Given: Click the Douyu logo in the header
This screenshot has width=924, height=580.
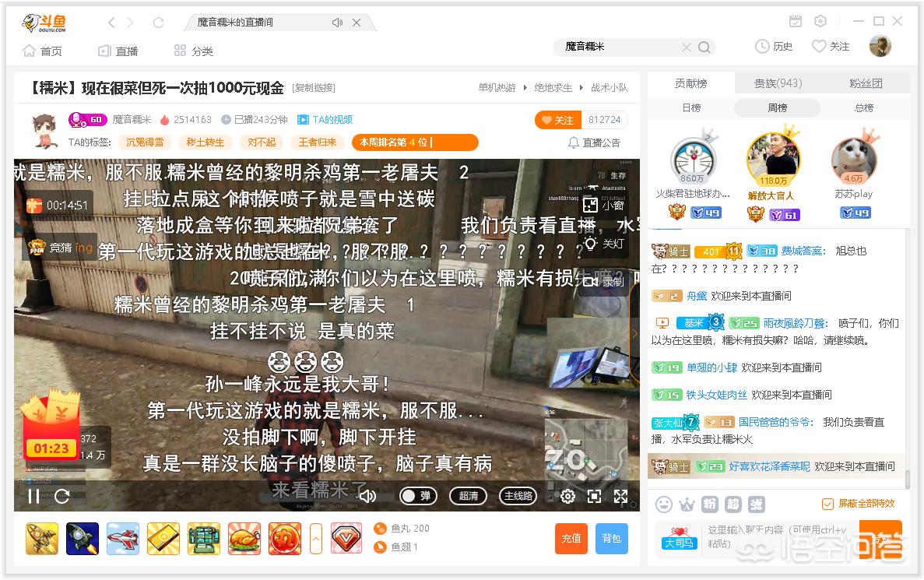Looking at the screenshot, I should click(44, 23).
